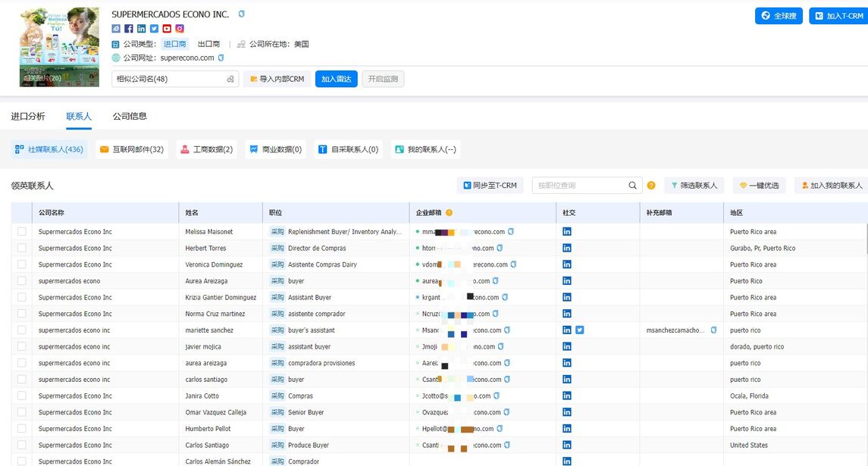Open Omar Vazquez Calleja's LinkedIn icon
868x466 pixels.
click(x=567, y=412)
